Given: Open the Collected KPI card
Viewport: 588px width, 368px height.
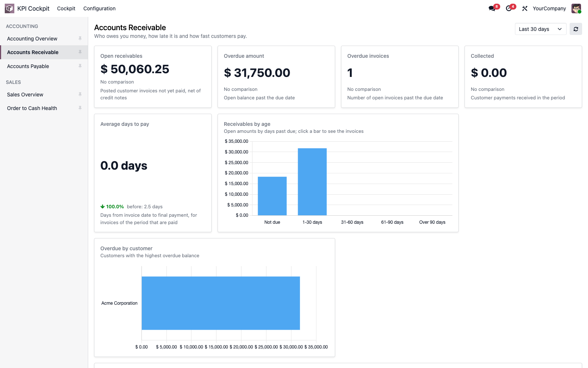Looking at the screenshot, I should pyautogui.click(x=523, y=77).
